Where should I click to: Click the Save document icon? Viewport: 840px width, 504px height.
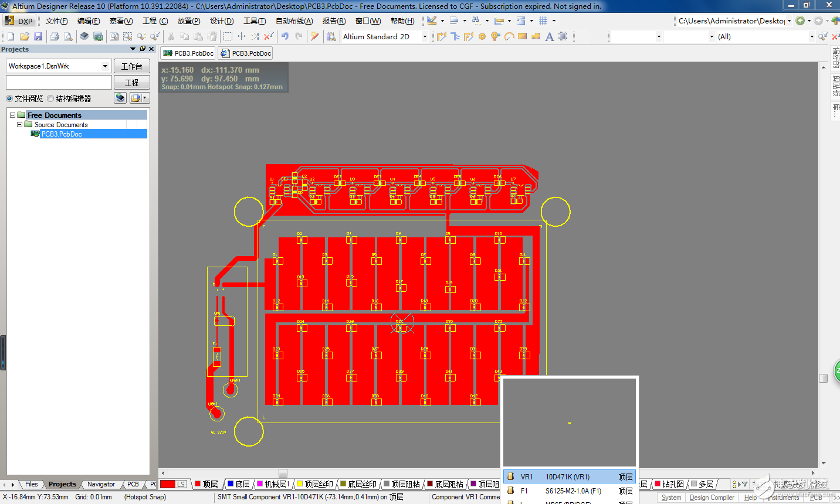click(x=38, y=36)
